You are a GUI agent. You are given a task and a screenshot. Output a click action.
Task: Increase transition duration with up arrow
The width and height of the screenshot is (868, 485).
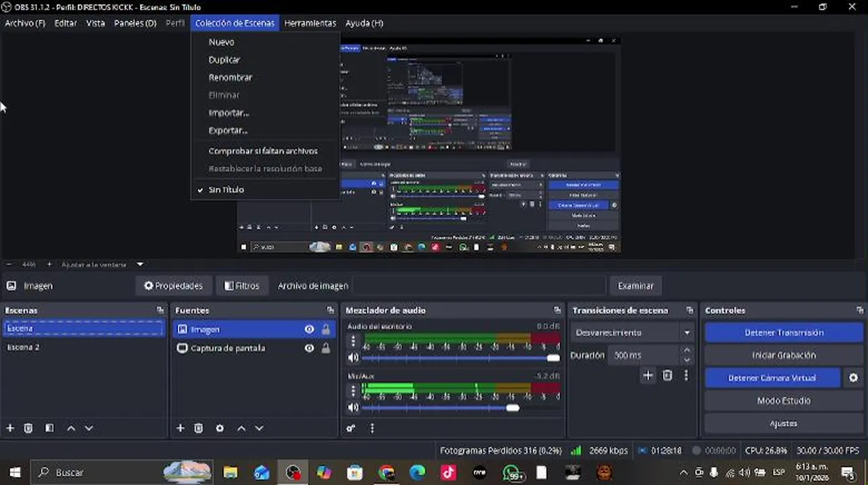click(687, 350)
